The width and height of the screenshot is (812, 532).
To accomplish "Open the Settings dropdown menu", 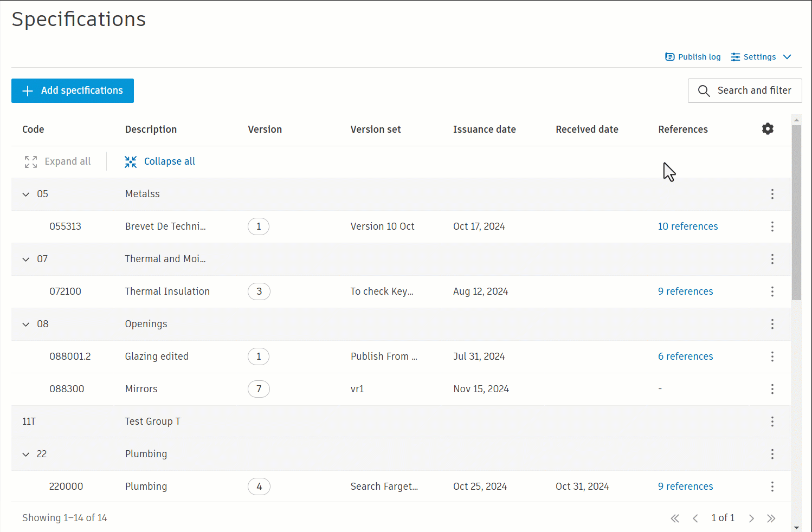I will (x=761, y=57).
